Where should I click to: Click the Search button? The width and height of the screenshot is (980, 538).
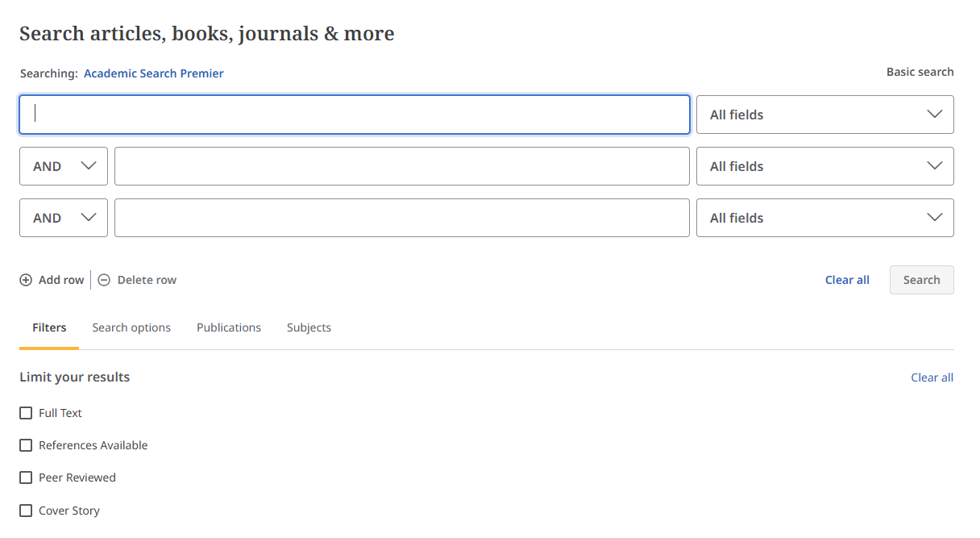(921, 279)
